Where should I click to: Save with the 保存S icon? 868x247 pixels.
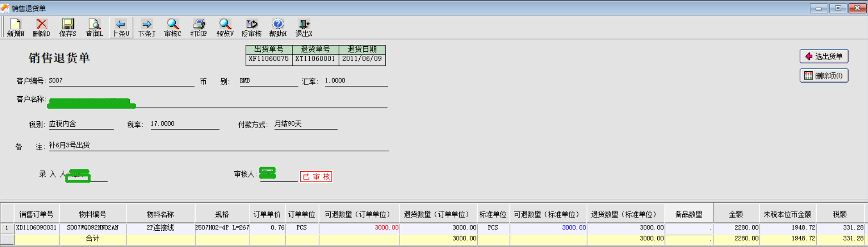coord(68,28)
